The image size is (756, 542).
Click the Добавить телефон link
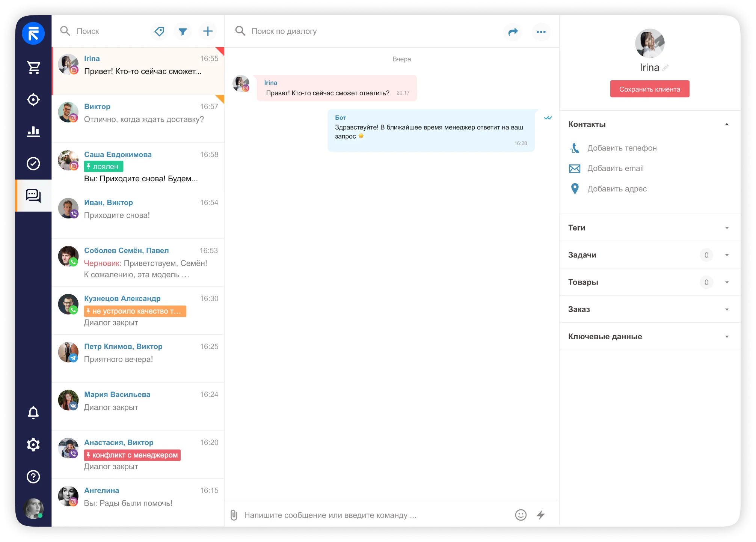[x=622, y=148]
